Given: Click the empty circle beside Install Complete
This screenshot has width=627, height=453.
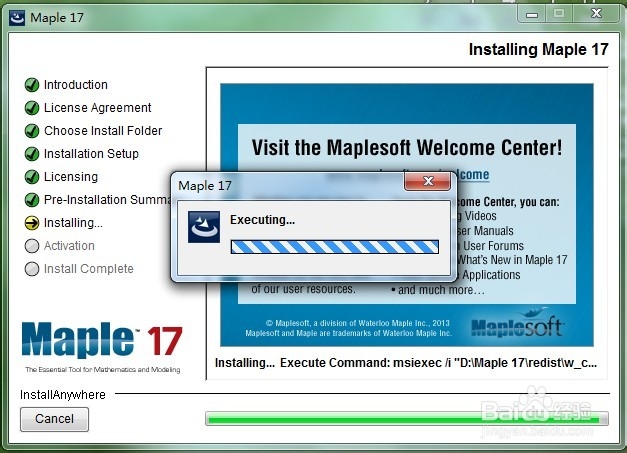Looking at the screenshot, I should tap(32, 269).
